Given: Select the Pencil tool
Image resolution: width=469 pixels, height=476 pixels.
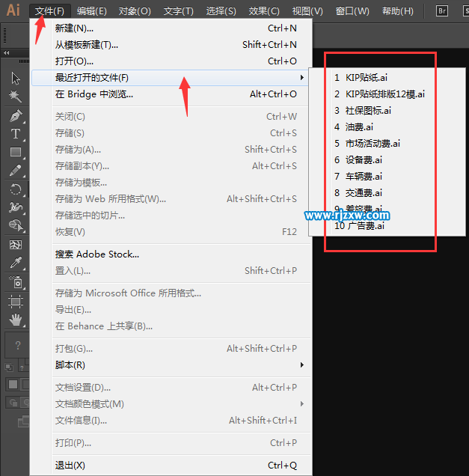Looking at the screenshot, I should (16, 171).
